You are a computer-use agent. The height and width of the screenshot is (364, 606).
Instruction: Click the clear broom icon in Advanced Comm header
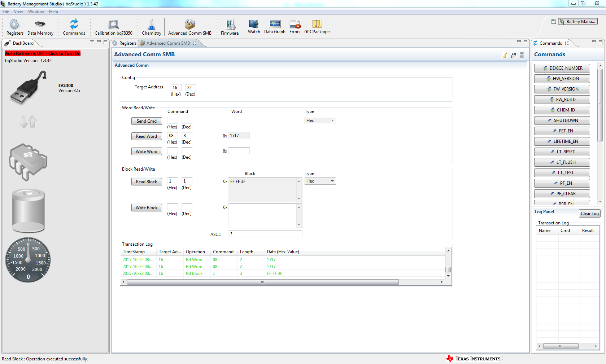click(505, 55)
